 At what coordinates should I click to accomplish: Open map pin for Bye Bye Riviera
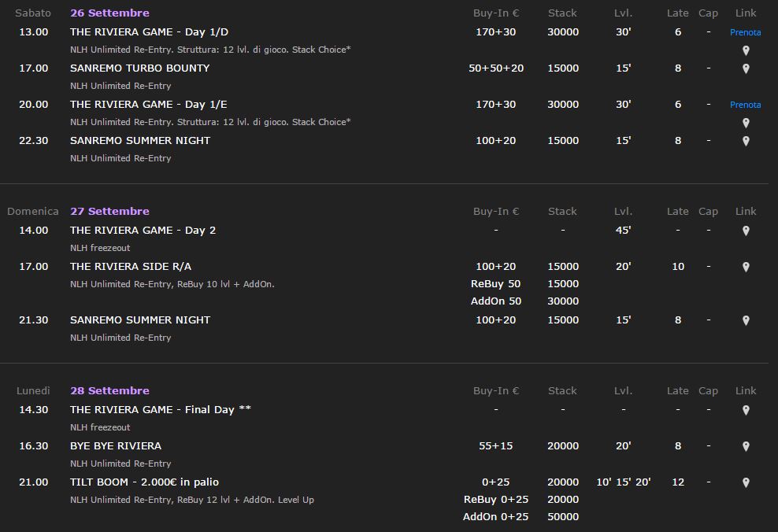745,446
